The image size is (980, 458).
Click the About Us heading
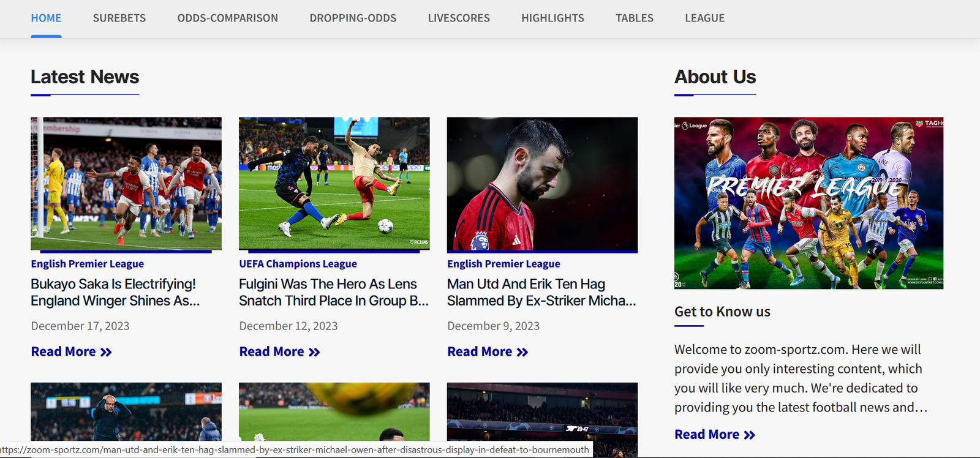coord(715,77)
